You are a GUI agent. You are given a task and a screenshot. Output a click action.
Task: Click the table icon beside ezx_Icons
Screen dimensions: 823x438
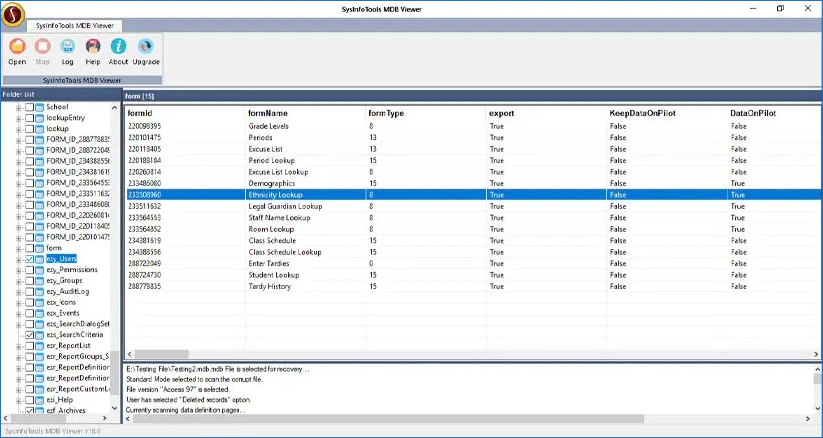click(40, 303)
